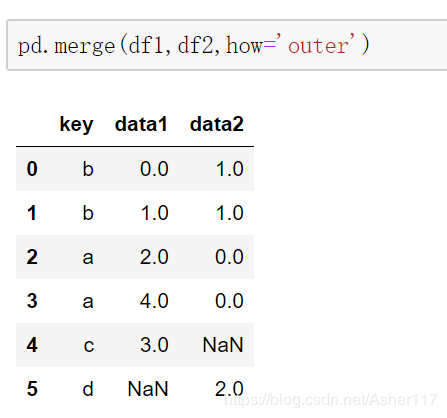The image size is (447, 418).
Task: Select row index 1 label
Action: pyautogui.click(x=32, y=213)
